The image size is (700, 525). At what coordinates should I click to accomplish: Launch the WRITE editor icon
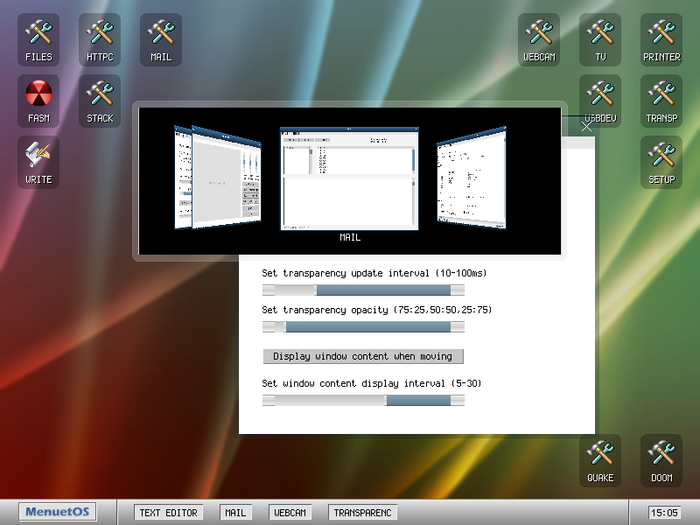[x=39, y=161]
